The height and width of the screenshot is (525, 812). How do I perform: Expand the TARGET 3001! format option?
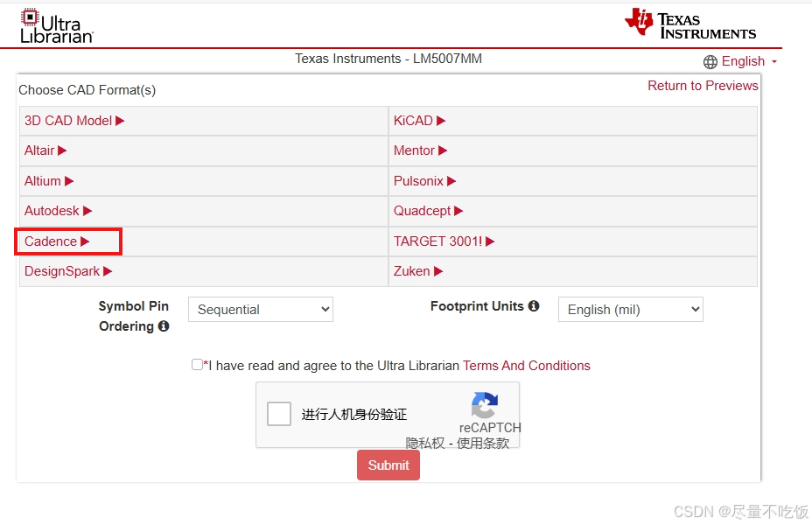point(444,241)
